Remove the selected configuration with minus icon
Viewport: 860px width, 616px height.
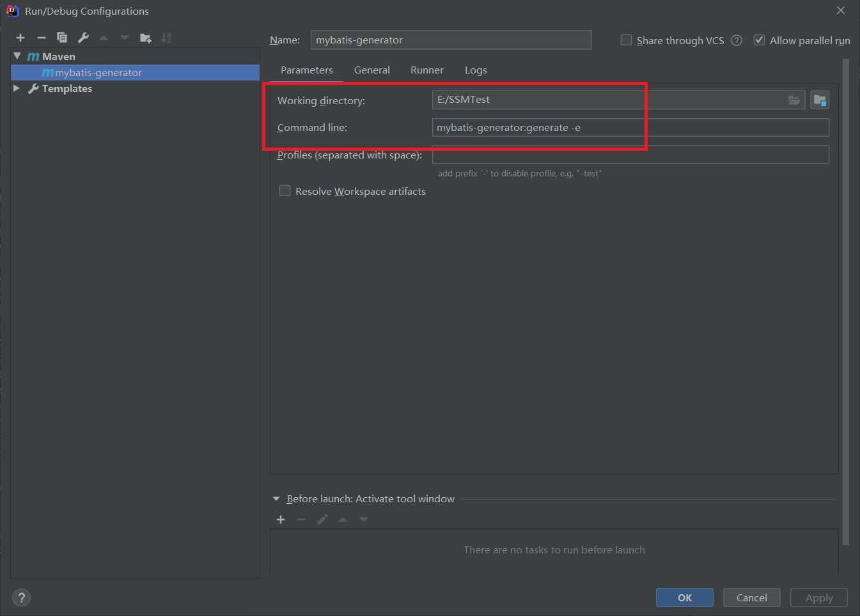(x=42, y=38)
